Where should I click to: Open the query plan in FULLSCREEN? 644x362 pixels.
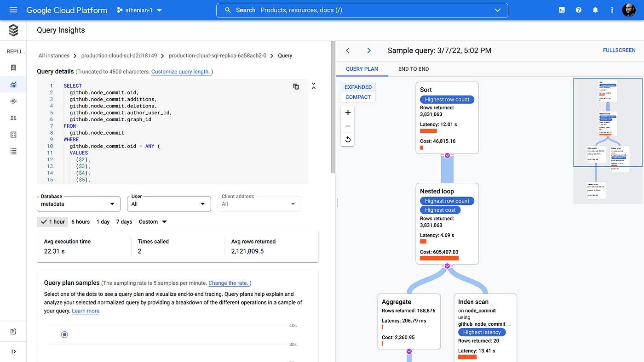coord(619,50)
